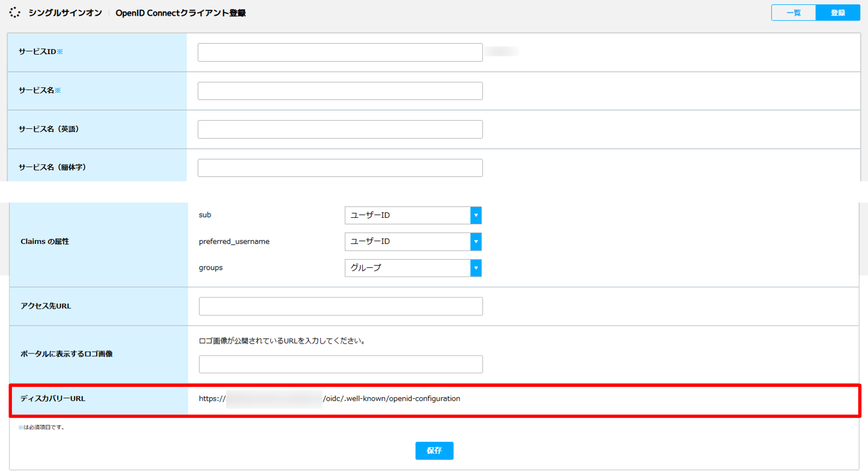The height and width of the screenshot is (475, 868).
Task: Click the Claims の属性 label
Action: [x=45, y=241]
